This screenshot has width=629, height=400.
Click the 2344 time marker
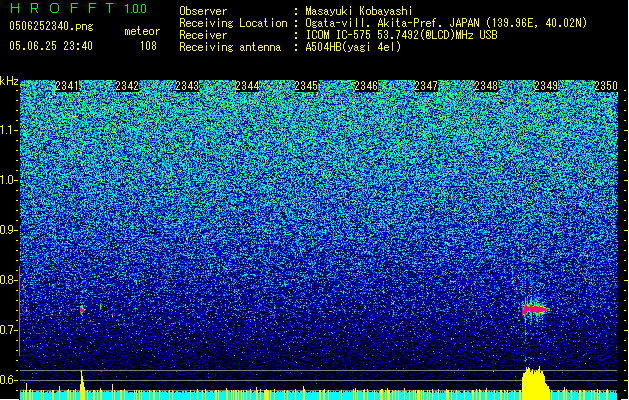click(247, 86)
